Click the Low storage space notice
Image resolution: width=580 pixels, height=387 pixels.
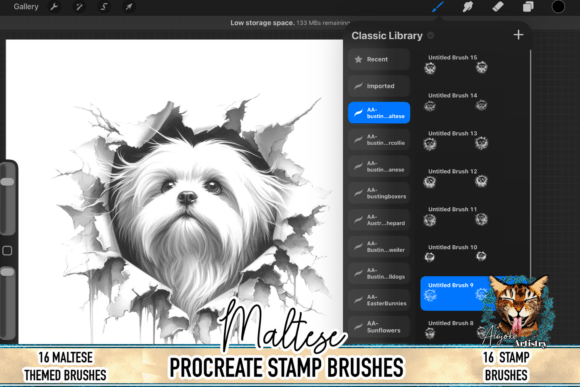(290, 23)
